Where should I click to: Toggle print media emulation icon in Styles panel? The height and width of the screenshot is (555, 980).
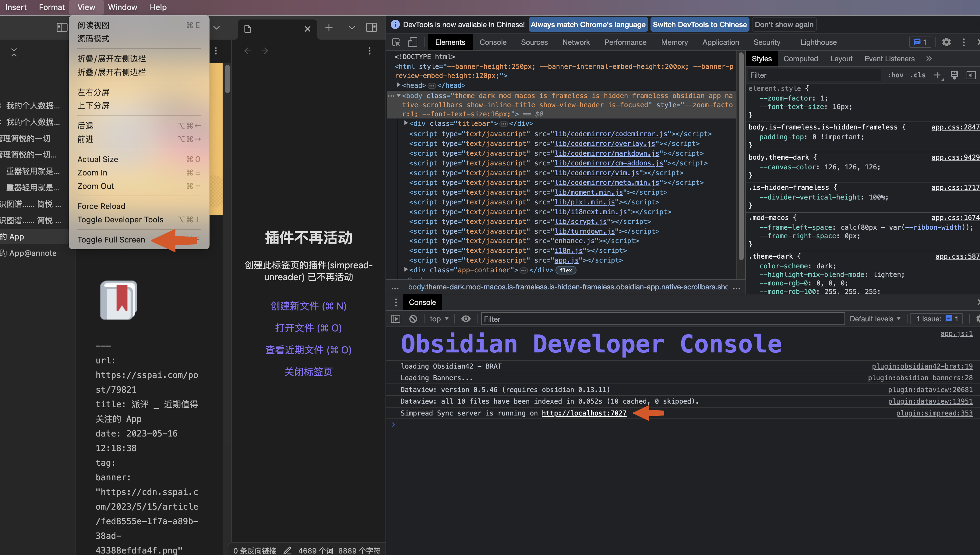pyautogui.click(x=954, y=75)
